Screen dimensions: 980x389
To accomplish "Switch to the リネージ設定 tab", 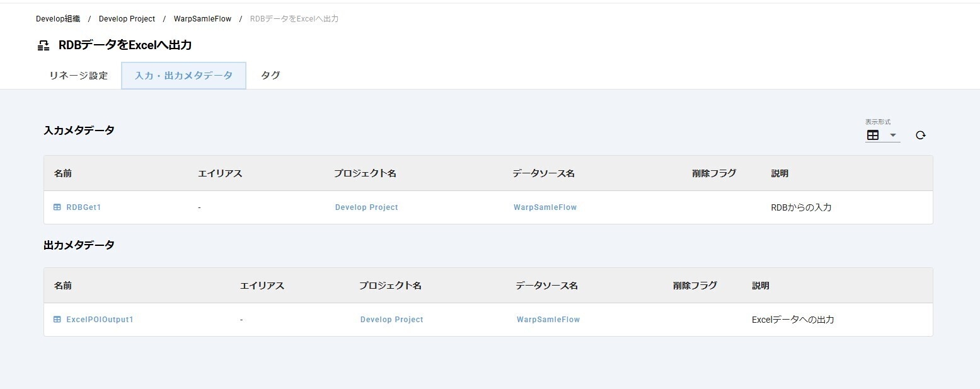I will (77, 75).
